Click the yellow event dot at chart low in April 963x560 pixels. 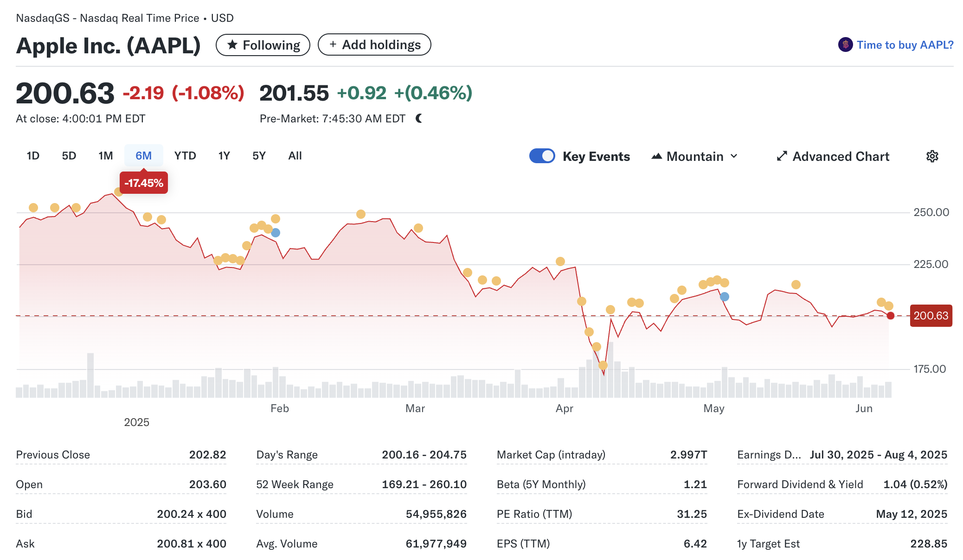603,365
